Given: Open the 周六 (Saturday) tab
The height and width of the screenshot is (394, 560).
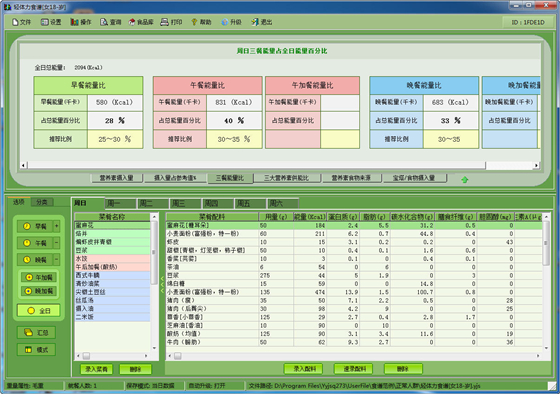Looking at the screenshot, I should (x=282, y=204).
